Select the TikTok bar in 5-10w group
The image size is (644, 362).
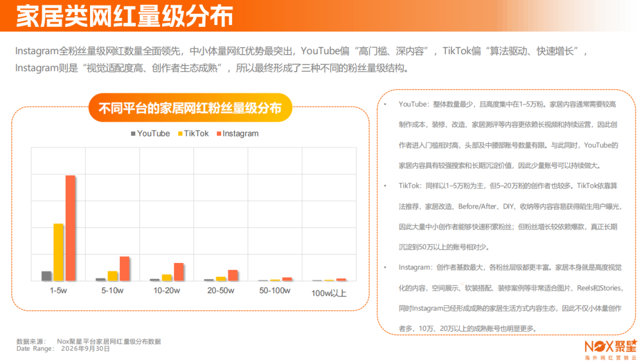tap(113, 276)
